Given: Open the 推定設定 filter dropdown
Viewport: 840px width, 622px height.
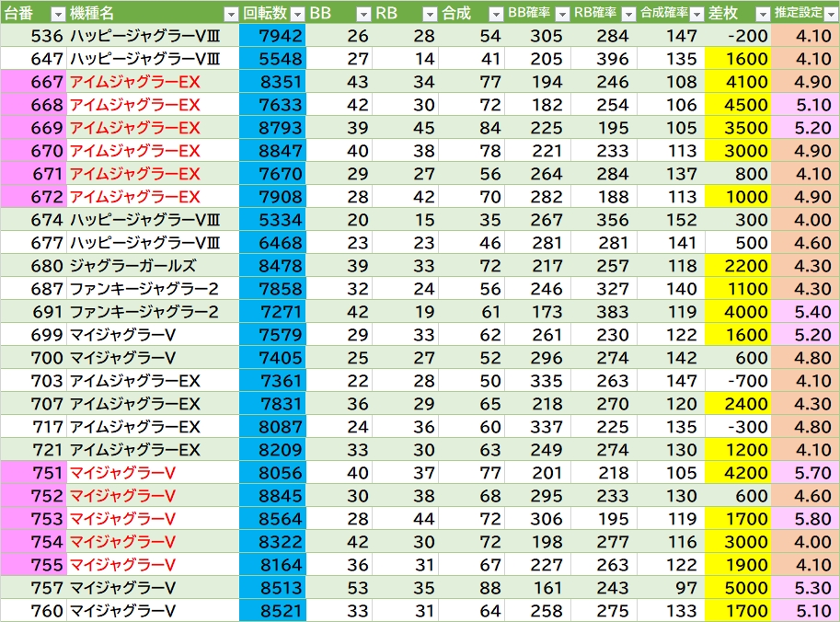Looking at the screenshot, I should click(x=830, y=14).
